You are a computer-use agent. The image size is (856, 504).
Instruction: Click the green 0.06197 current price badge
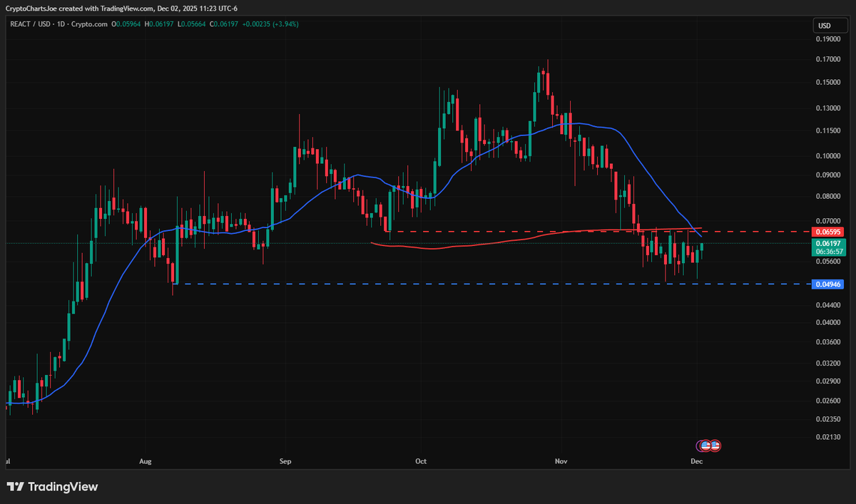[x=830, y=243]
